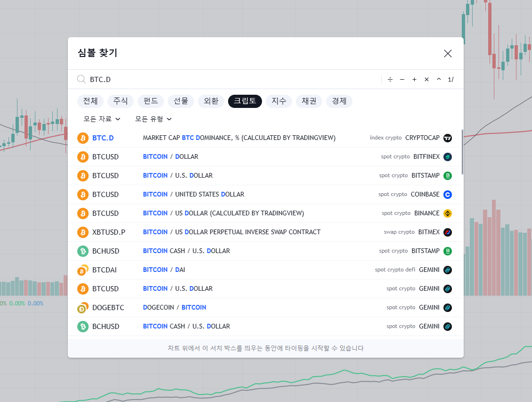The height and width of the screenshot is (402, 532).
Task: Click the results list scrollbar thumb
Action: tap(462, 152)
